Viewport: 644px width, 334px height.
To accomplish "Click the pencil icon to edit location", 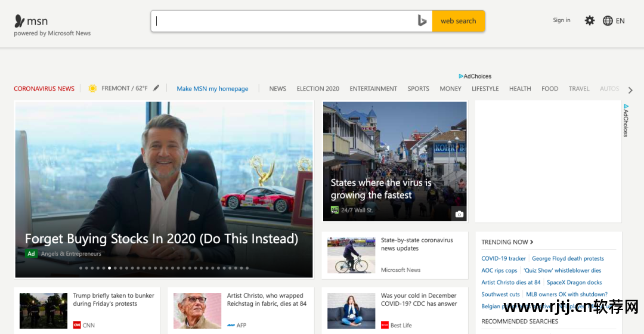I will pyautogui.click(x=156, y=88).
